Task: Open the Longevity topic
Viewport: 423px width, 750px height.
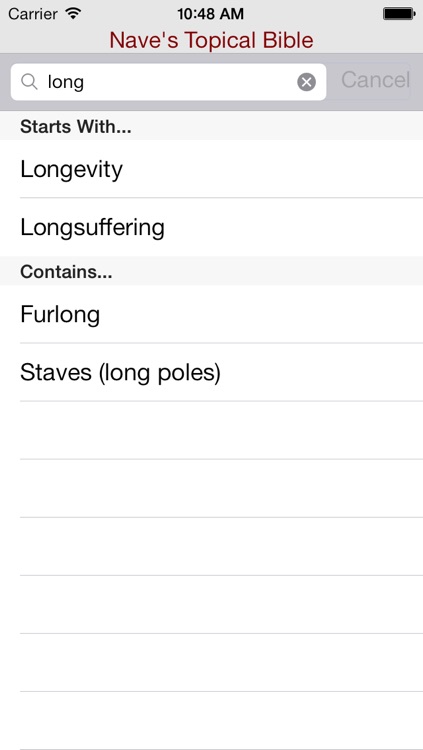Action: pos(212,169)
